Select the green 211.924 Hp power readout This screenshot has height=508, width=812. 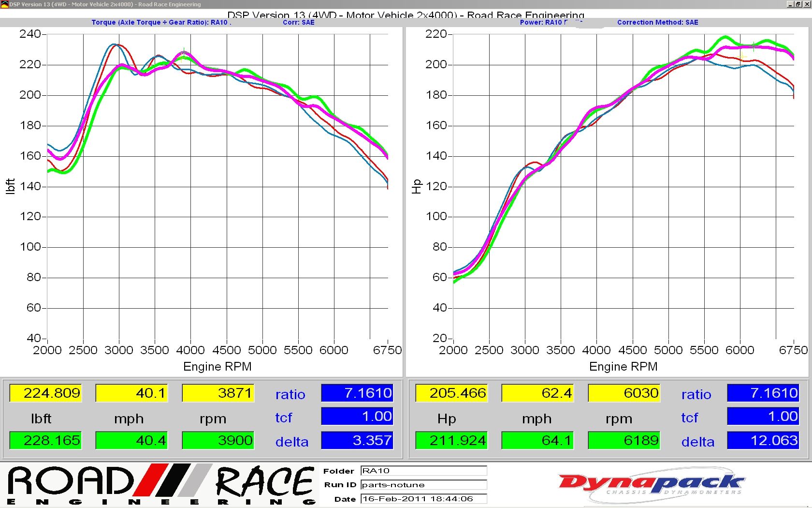point(451,440)
